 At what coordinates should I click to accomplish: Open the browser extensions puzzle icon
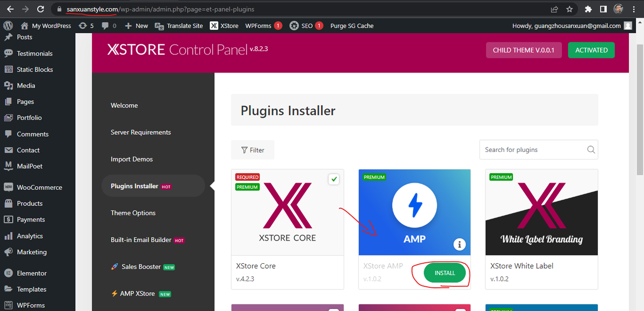(x=588, y=9)
